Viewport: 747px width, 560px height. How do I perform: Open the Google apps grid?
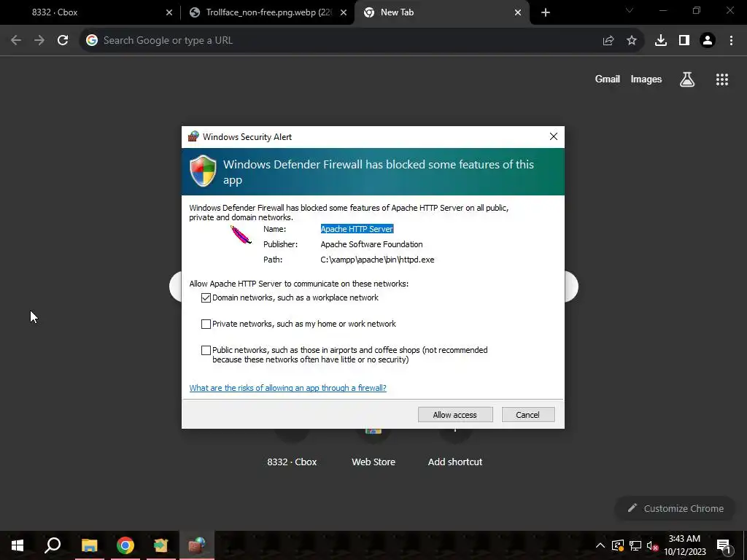coord(722,79)
